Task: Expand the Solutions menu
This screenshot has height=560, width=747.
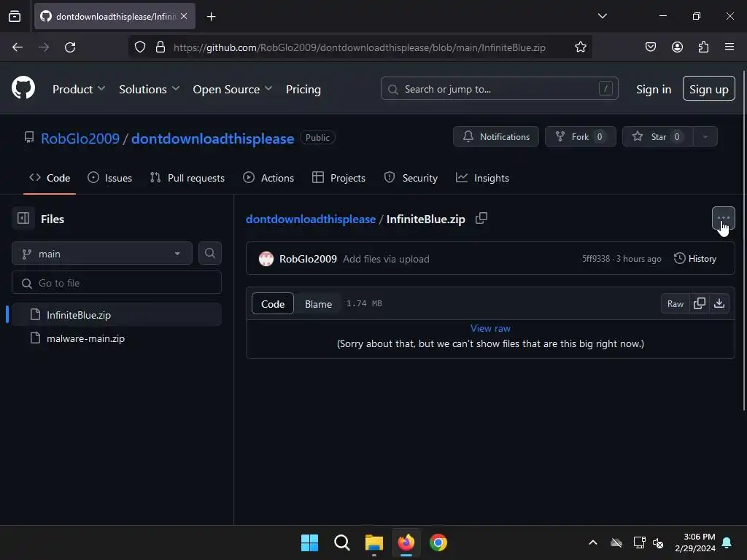Action: pos(149,89)
